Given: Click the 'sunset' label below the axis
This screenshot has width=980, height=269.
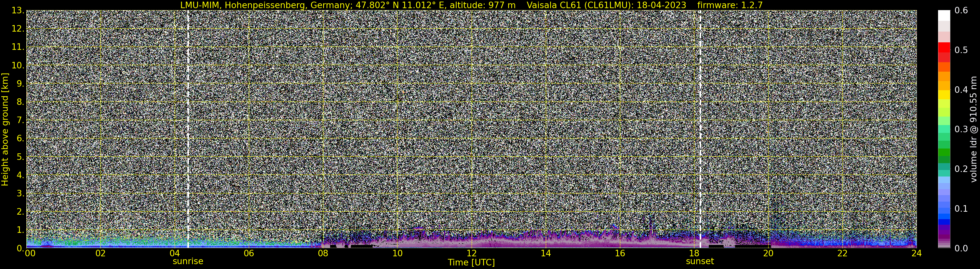Looking at the screenshot, I should tap(700, 262).
